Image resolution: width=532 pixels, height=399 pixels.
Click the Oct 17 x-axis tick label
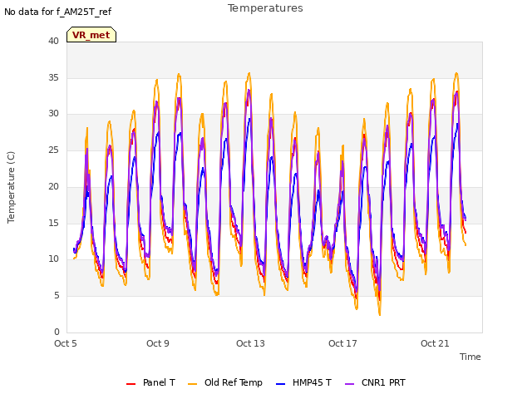coord(342,343)
